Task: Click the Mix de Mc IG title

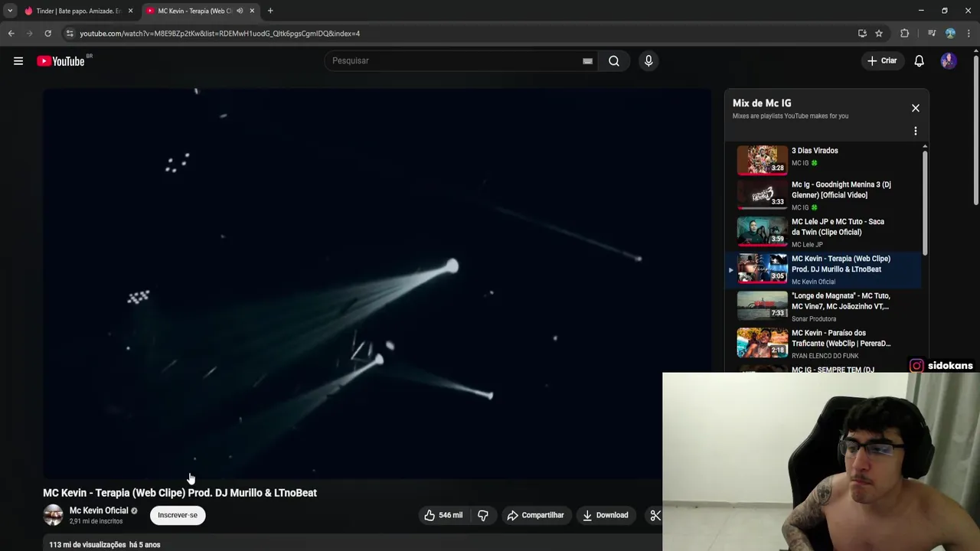Action: click(762, 103)
